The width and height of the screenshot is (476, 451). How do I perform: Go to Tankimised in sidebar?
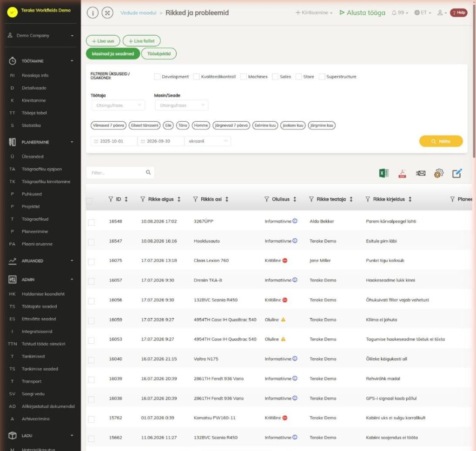coord(33,356)
